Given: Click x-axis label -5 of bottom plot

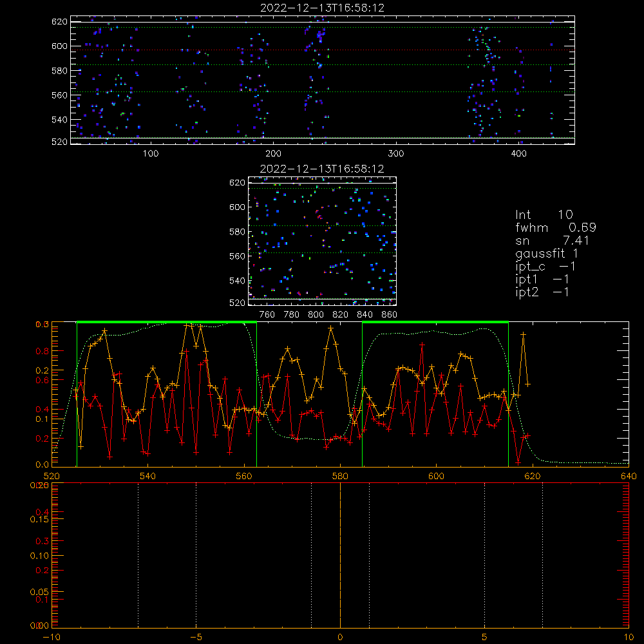Looking at the screenshot, I should (196, 637).
